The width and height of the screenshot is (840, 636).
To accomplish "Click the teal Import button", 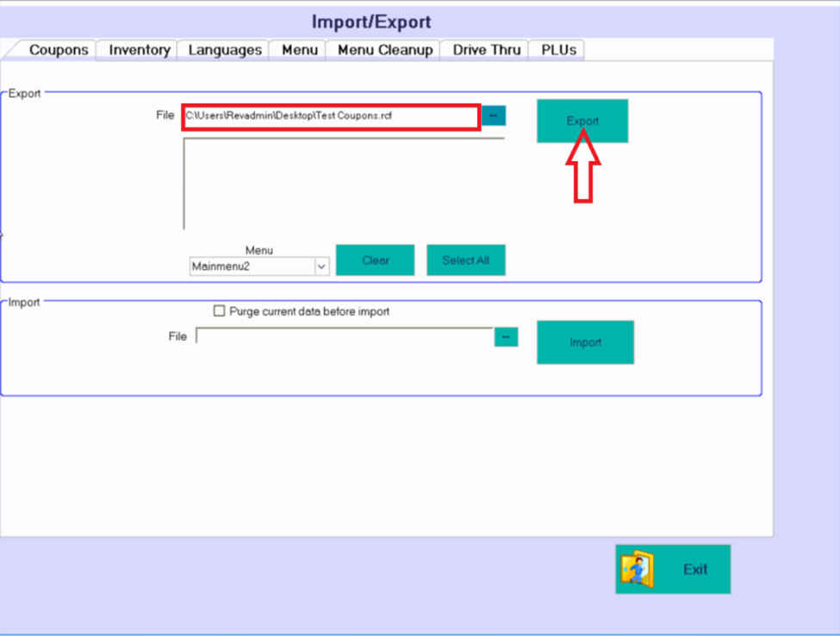I will pos(586,342).
